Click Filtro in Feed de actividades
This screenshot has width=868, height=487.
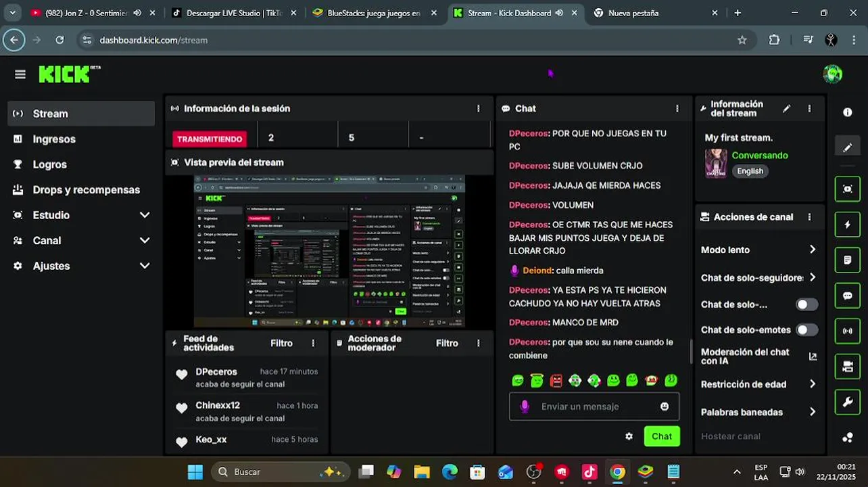coord(281,343)
